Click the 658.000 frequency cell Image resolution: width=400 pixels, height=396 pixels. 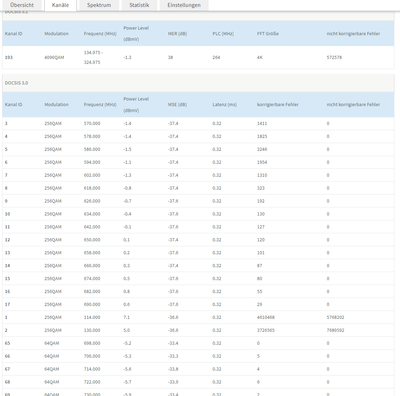[x=92, y=253]
